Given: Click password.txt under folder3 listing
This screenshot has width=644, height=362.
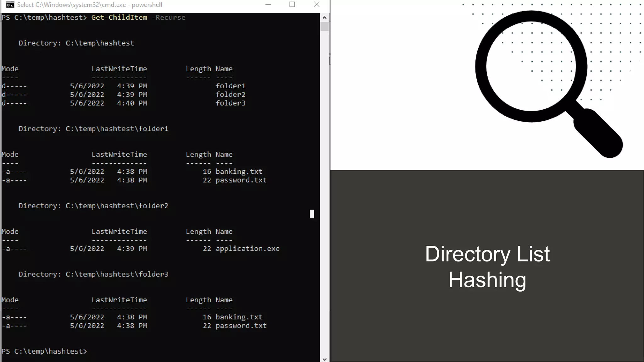Looking at the screenshot, I should click(241, 326).
